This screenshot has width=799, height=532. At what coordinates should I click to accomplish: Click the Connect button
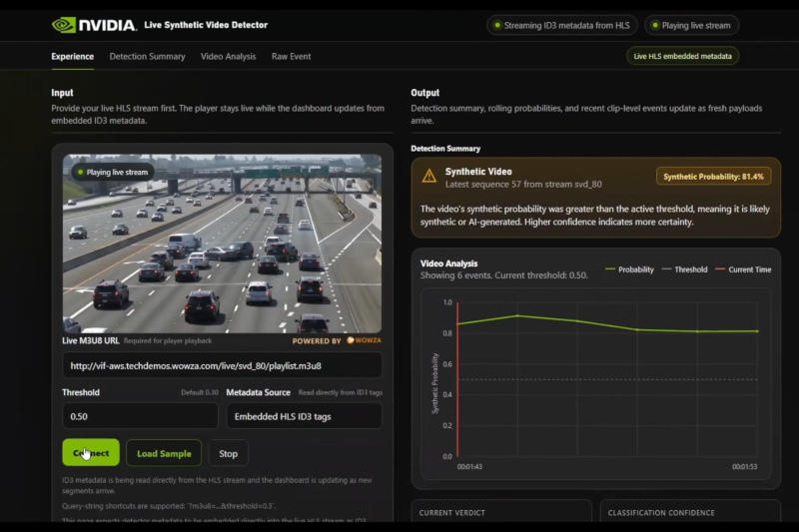tap(91, 452)
